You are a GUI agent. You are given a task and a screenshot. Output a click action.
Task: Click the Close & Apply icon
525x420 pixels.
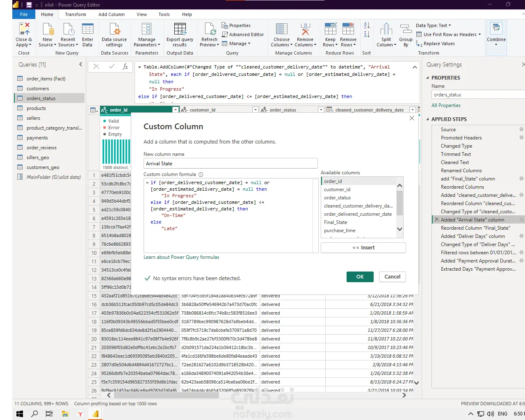[24, 29]
